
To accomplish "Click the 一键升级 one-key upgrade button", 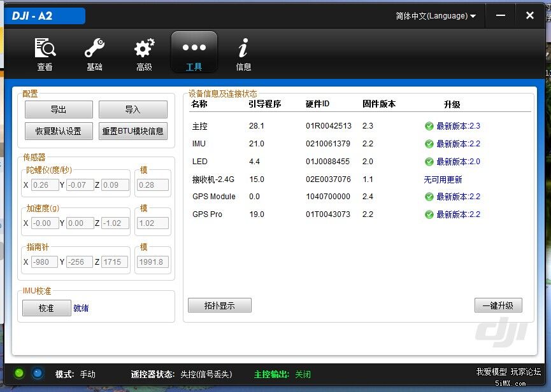I will coord(498,305).
